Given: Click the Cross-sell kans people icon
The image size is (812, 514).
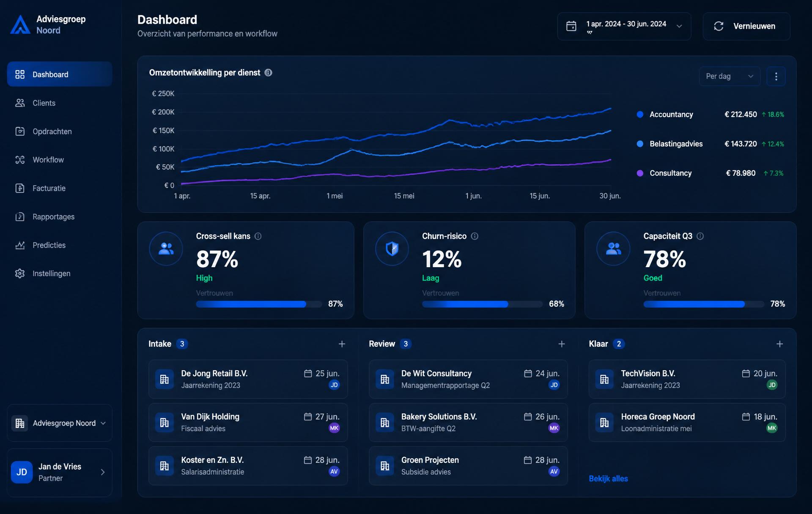Looking at the screenshot, I should (x=166, y=249).
